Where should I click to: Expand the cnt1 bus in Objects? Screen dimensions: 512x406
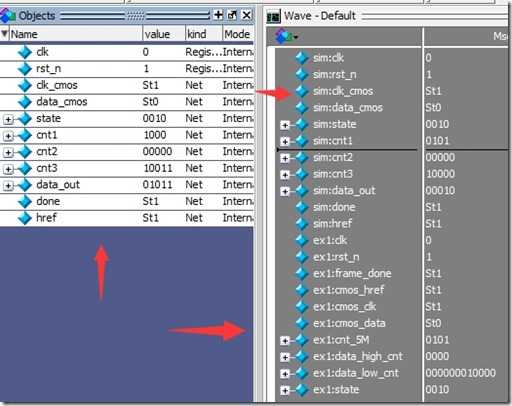pyautogui.click(x=8, y=136)
